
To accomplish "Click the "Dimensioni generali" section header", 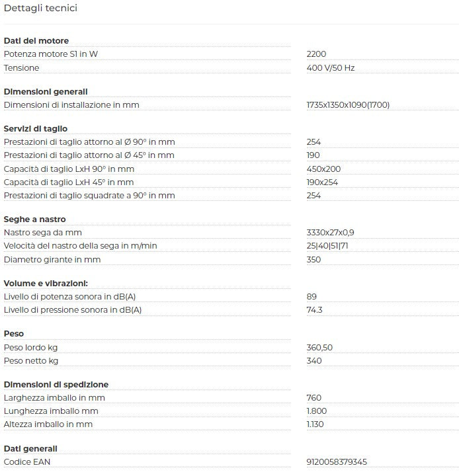I will coord(46,92).
